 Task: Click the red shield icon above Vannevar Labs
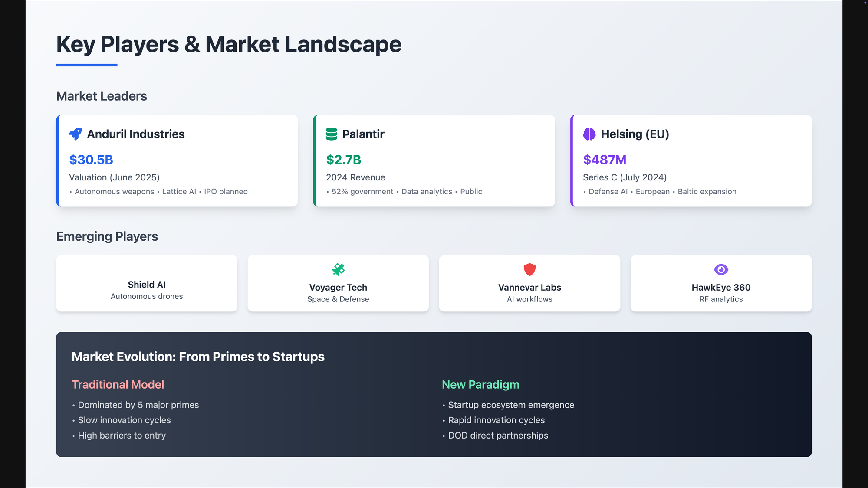point(529,269)
